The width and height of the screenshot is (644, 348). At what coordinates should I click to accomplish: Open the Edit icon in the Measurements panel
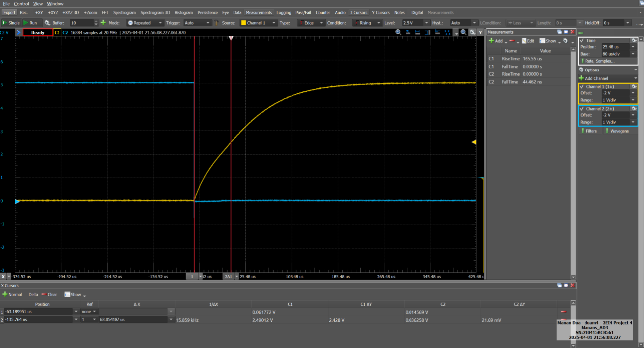(525, 41)
